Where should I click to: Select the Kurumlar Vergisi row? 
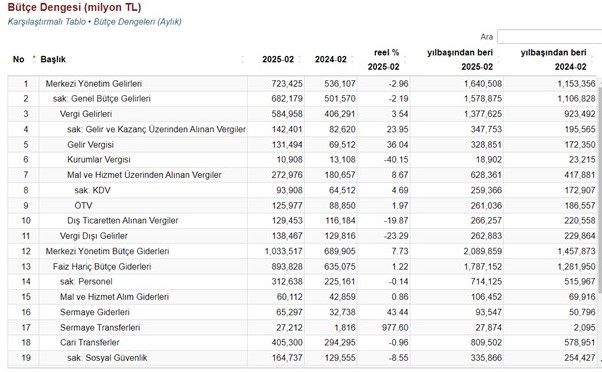pos(302,160)
